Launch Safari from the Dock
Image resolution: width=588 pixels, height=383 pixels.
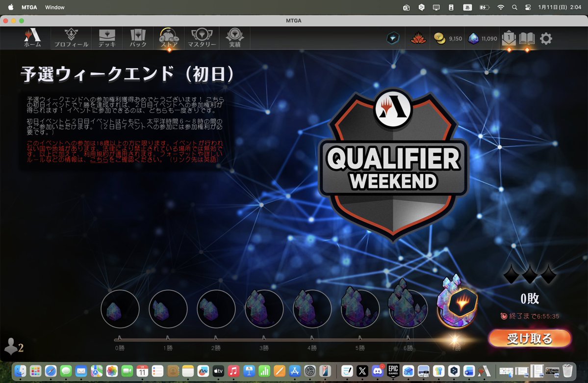[x=51, y=371]
